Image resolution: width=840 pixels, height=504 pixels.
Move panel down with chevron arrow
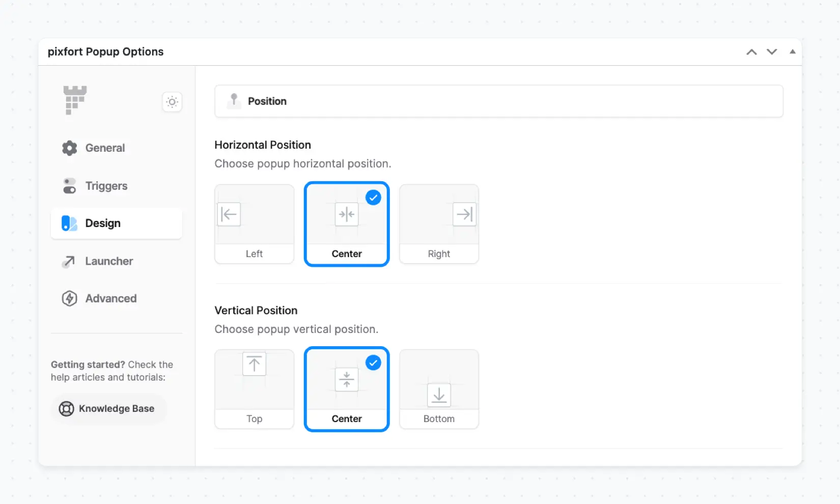[772, 52]
